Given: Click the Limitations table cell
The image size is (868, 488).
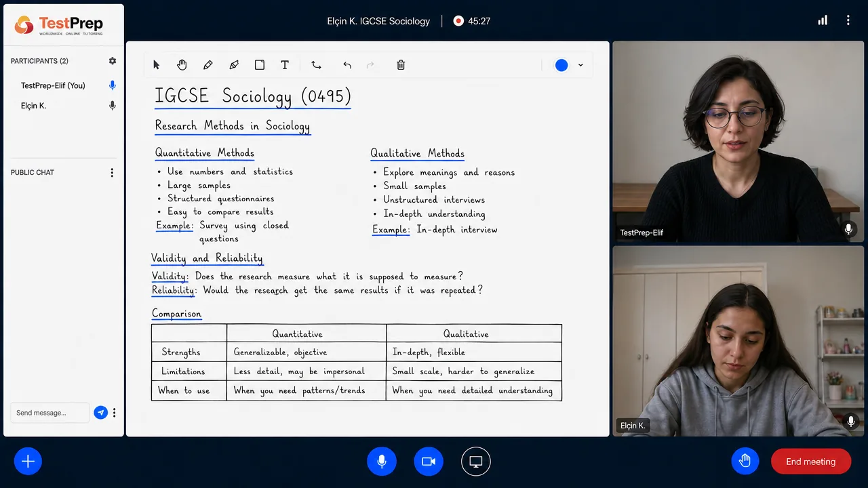Looking at the screenshot, I should [x=189, y=371].
